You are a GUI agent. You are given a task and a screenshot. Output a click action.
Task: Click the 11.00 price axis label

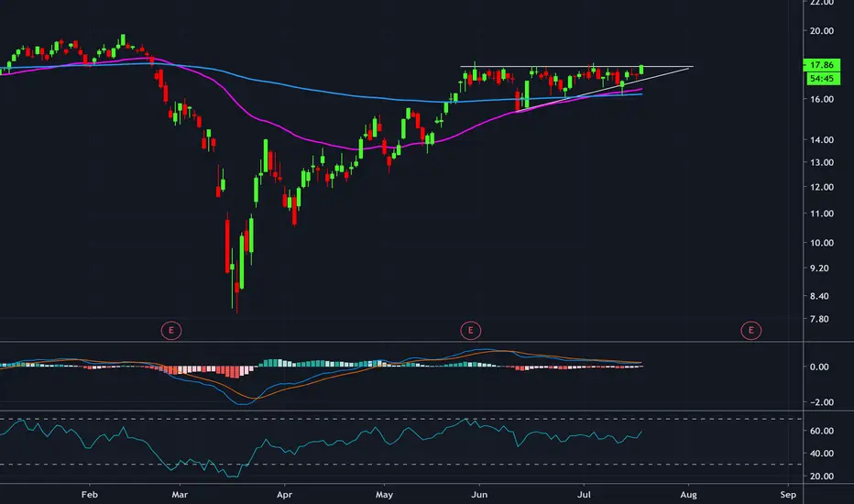click(x=821, y=214)
